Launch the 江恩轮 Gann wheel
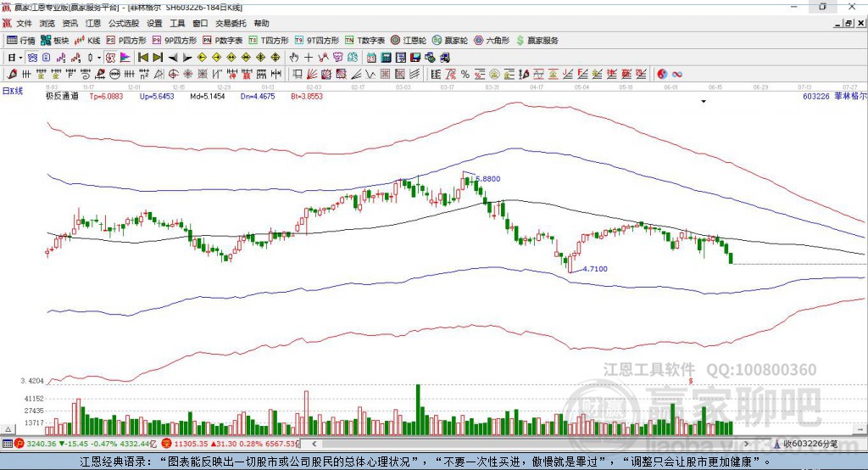868x470 pixels. 409,41
